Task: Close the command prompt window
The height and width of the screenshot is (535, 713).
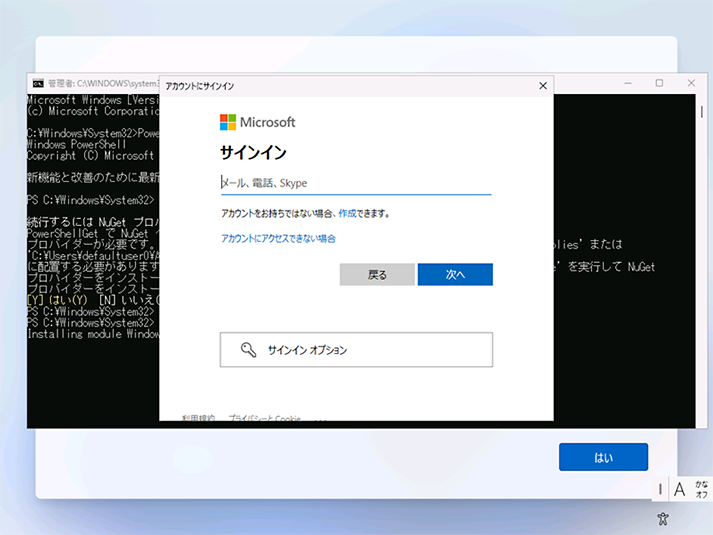Action: point(691,83)
